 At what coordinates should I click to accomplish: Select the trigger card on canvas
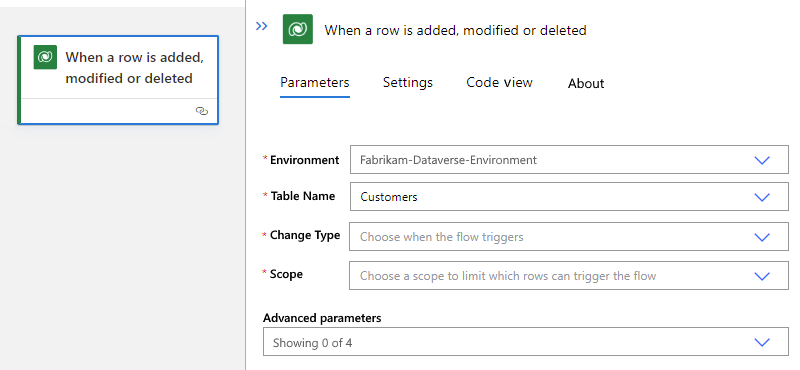pyautogui.click(x=118, y=80)
